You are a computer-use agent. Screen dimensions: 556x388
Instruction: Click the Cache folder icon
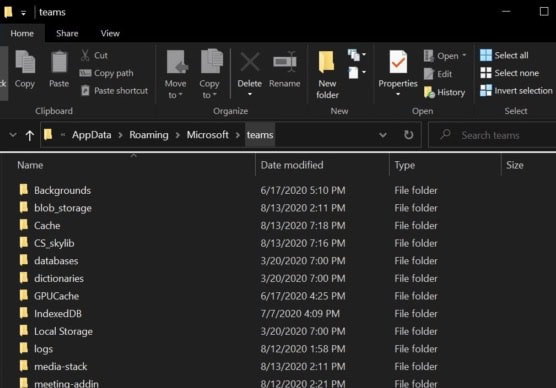(24, 225)
